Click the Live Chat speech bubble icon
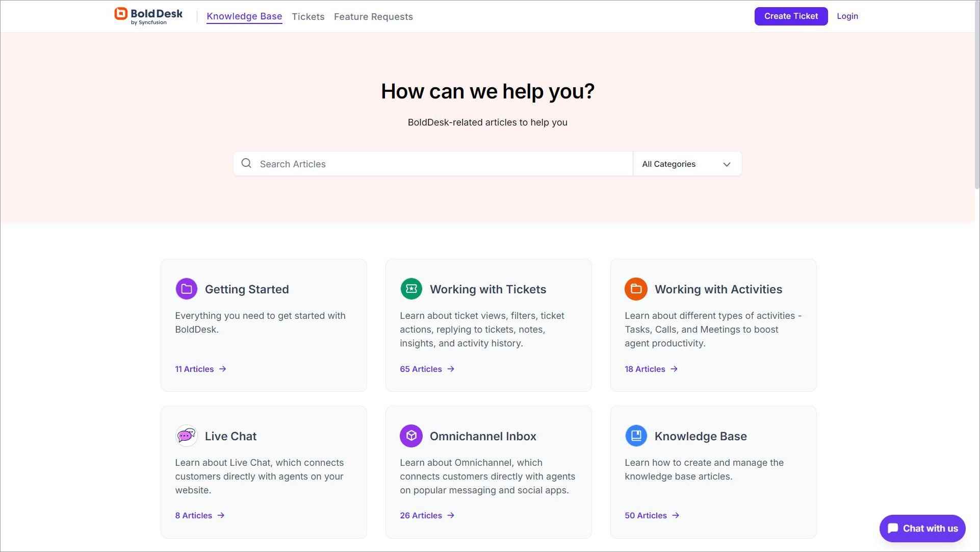The image size is (980, 552). tap(186, 436)
